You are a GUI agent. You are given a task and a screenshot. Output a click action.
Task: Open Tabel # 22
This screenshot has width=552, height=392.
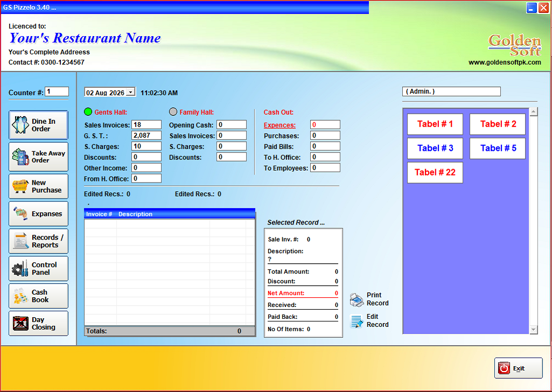(435, 172)
